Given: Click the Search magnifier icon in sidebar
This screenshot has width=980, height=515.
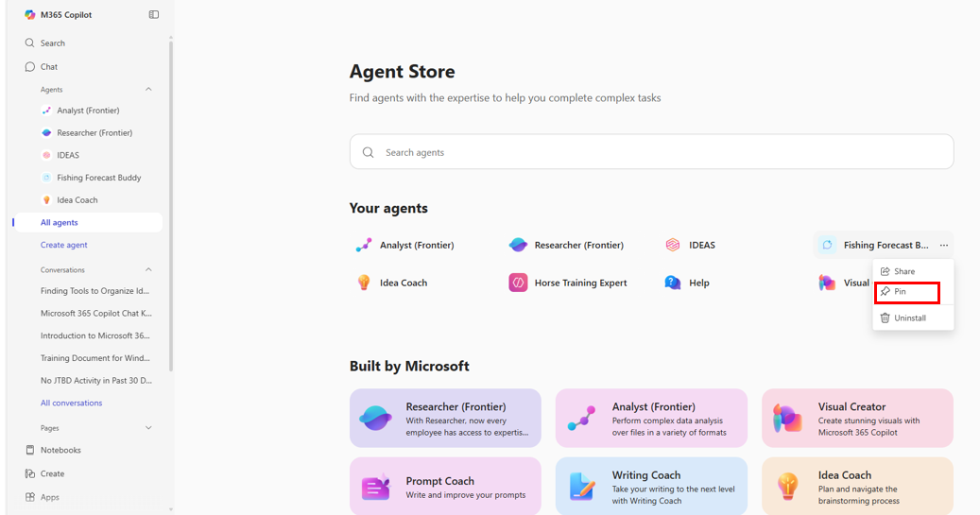Looking at the screenshot, I should (x=29, y=43).
